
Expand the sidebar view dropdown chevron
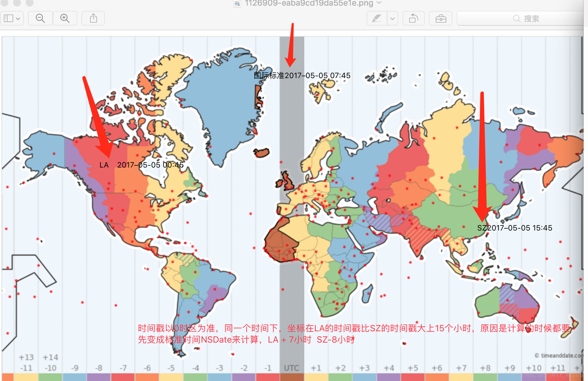pyautogui.click(x=18, y=19)
